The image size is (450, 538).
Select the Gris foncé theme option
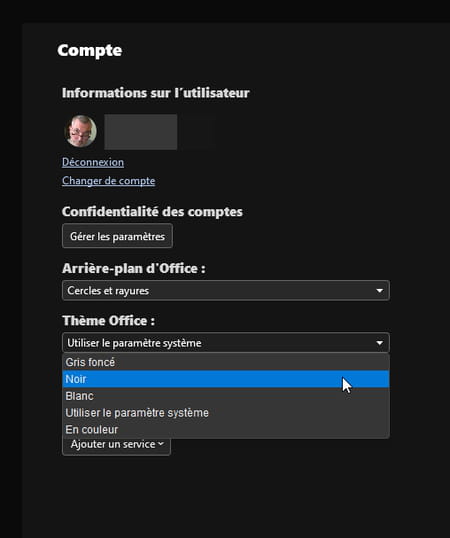point(226,362)
